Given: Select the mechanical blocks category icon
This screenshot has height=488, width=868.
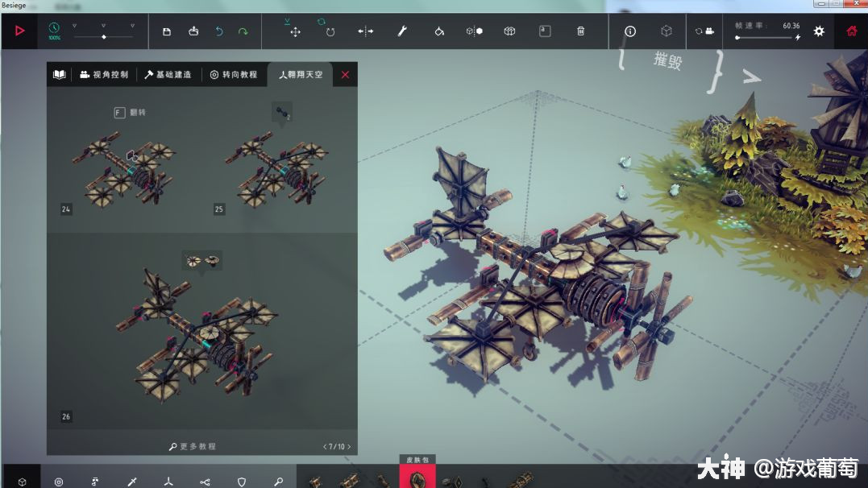Looking at the screenshot, I should (x=95, y=482).
